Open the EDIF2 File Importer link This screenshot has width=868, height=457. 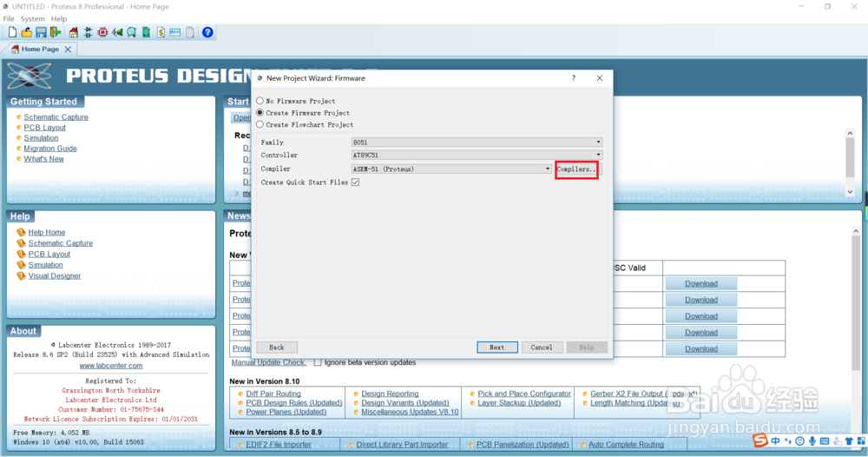(x=279, y=444)
